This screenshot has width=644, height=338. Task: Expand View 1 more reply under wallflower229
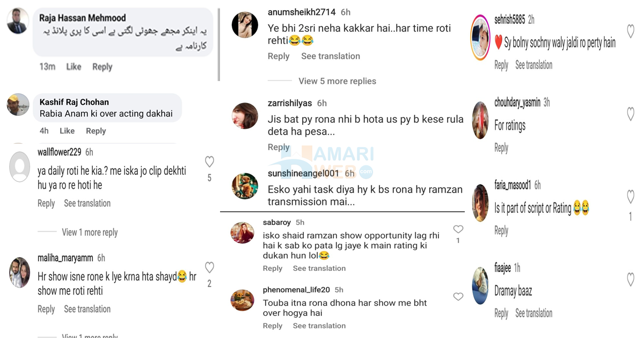point(90,232)
